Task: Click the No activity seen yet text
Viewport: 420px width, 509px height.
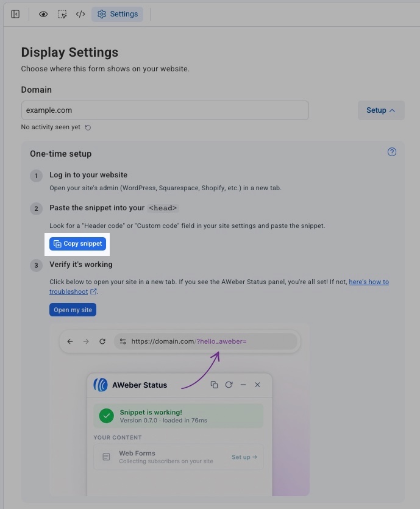Action: pos(51,127)
